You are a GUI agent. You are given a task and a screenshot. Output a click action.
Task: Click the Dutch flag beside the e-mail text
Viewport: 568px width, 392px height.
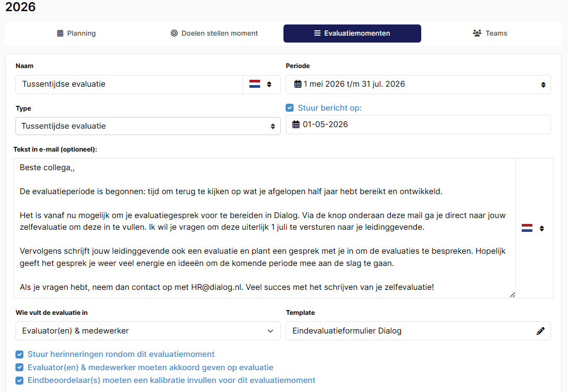pos(527,228)
